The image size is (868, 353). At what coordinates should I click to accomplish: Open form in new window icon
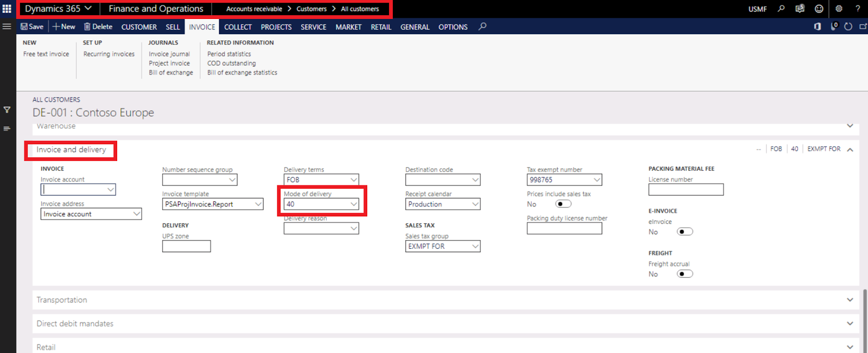(x=863, y=26)
